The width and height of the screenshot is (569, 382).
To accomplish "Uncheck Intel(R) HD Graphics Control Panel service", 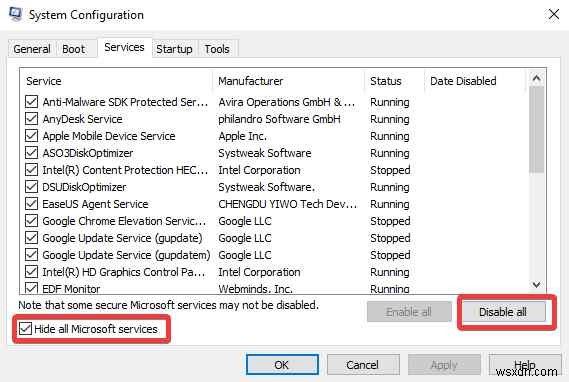I will [32, 272].
